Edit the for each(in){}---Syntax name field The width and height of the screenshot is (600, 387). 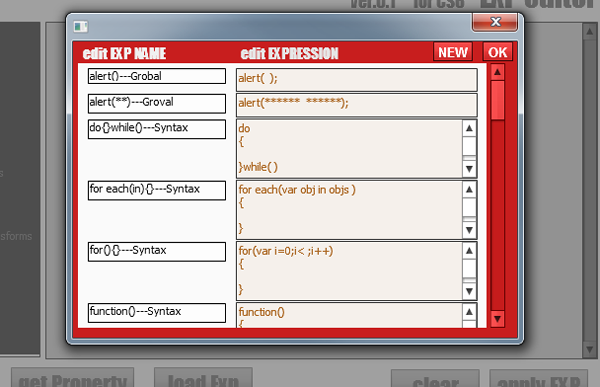click(x=157, y=190)
